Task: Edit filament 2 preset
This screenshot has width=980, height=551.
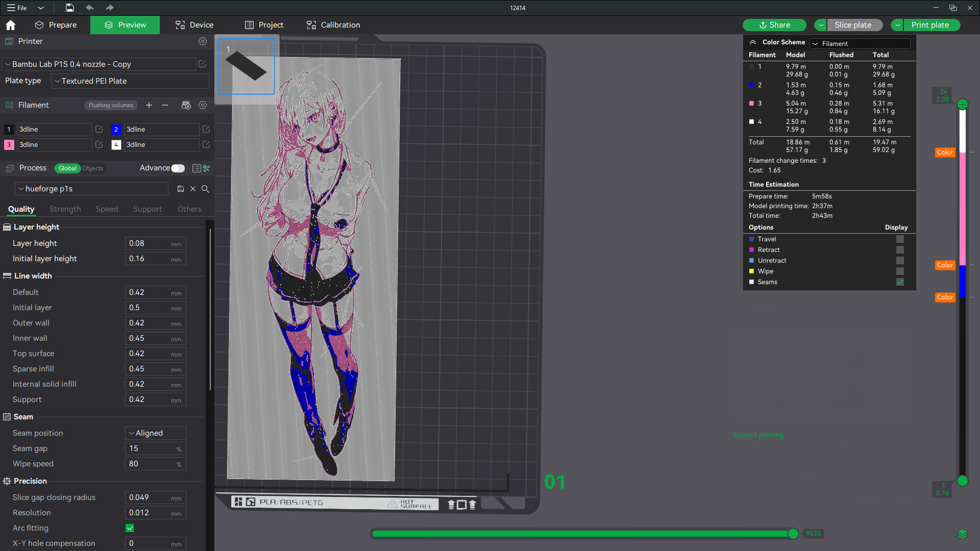Action: point(206,130)
